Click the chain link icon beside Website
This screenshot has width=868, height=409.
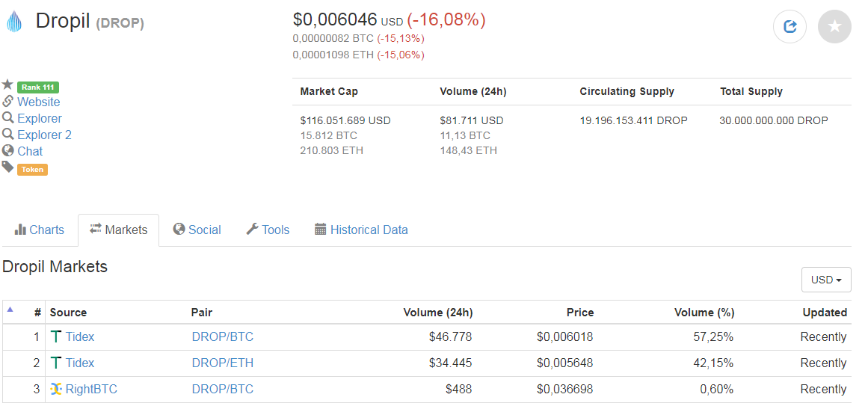point(7,101)
